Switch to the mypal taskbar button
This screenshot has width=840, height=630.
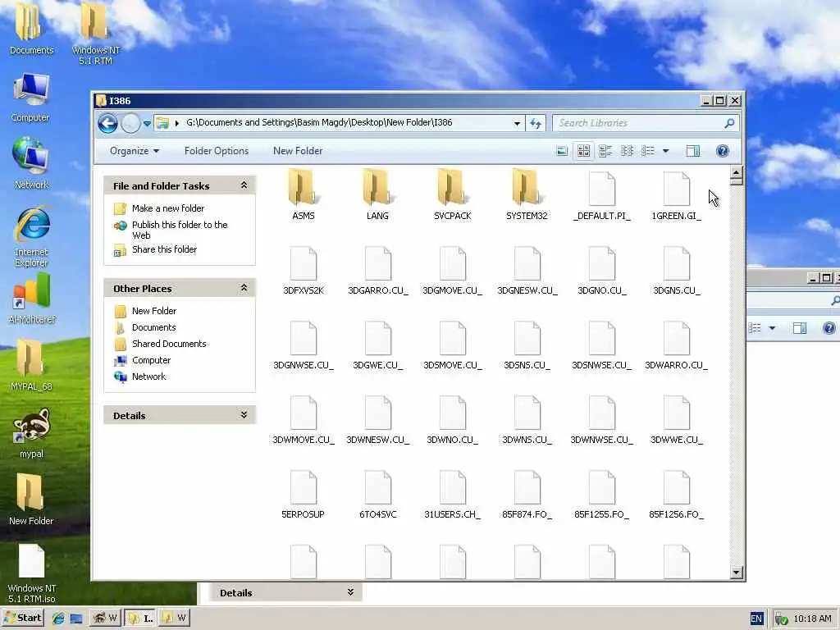click(x=105, y=618)
